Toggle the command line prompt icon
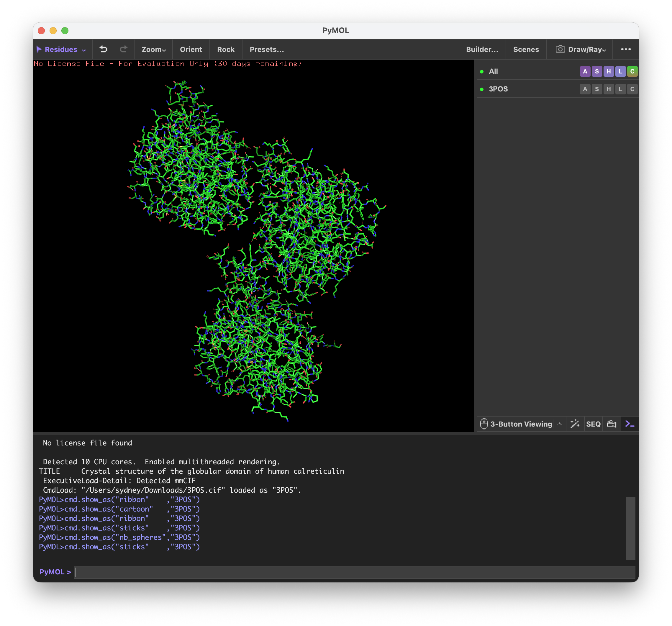The image size is (672, 626). (630, 424)
